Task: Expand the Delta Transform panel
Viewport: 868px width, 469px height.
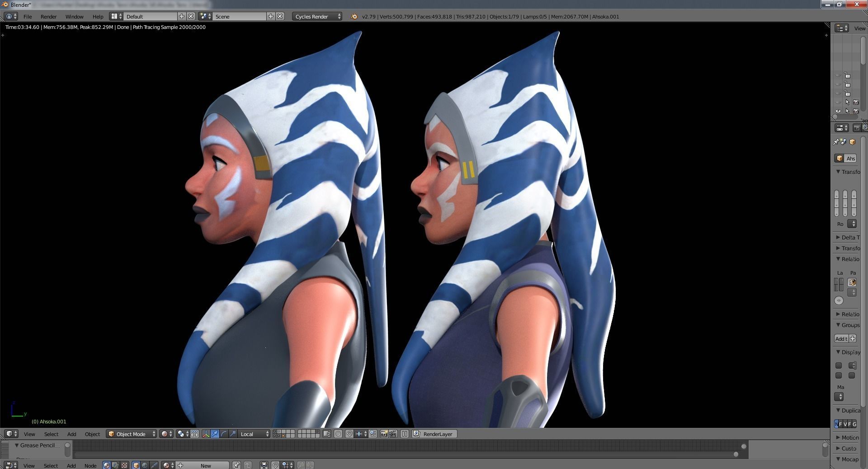Action: pos(838,237)
